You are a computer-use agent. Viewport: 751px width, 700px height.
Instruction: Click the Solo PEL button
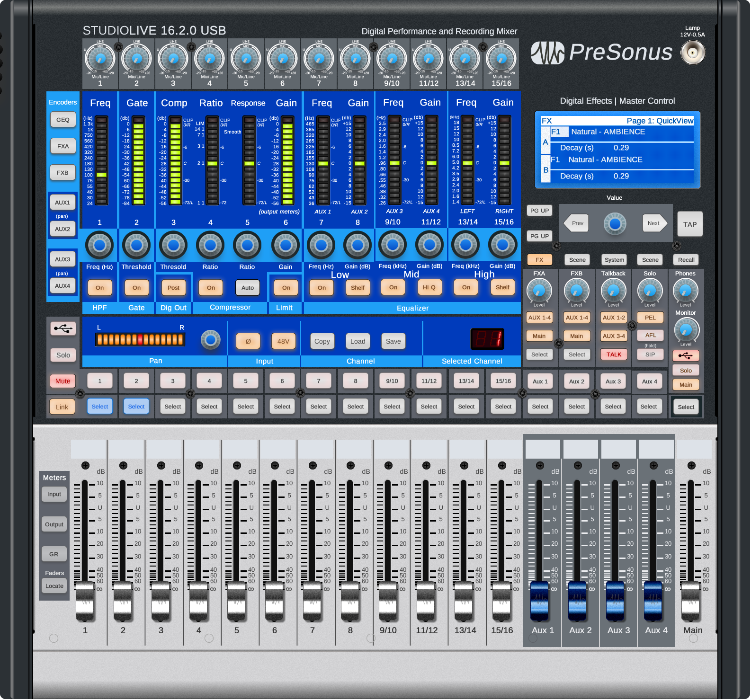pos(650,318)
